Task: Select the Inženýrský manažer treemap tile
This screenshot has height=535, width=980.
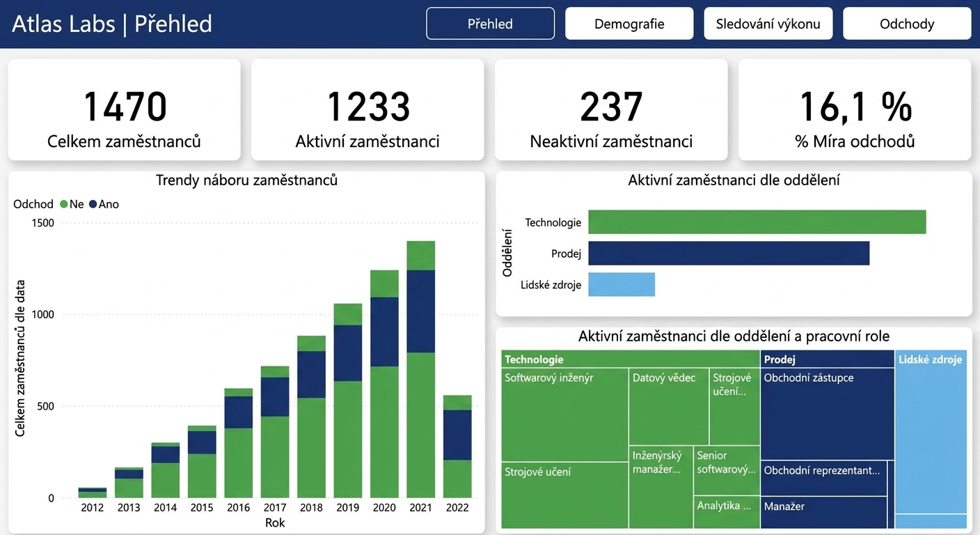Action: [661, 487]
